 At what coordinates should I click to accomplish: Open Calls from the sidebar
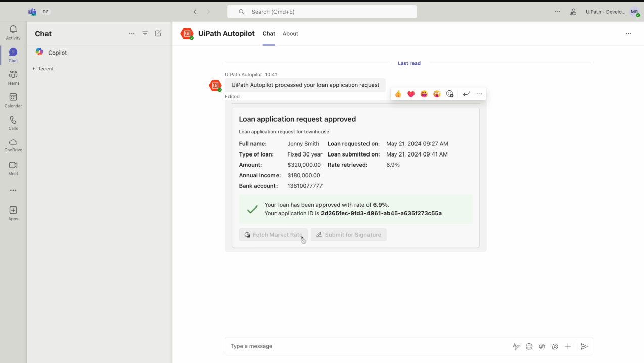pyautogui.click(x=13, y=123)
